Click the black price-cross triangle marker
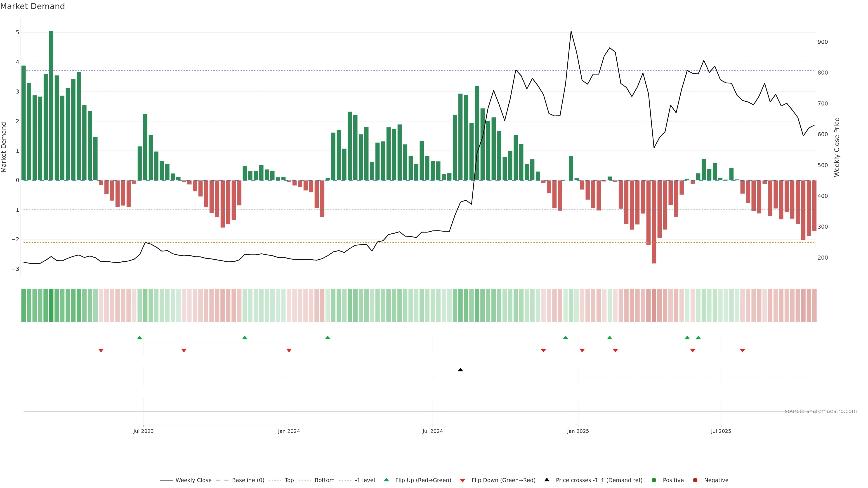The height and width of the screenshot is (488, 868). (x=460, y=370)
